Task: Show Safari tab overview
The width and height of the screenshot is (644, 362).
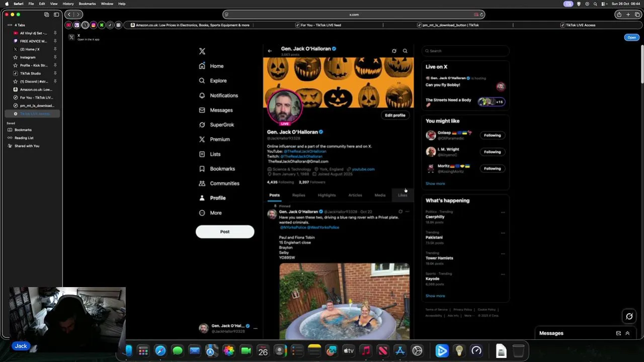Action: (x=637, y=15)
